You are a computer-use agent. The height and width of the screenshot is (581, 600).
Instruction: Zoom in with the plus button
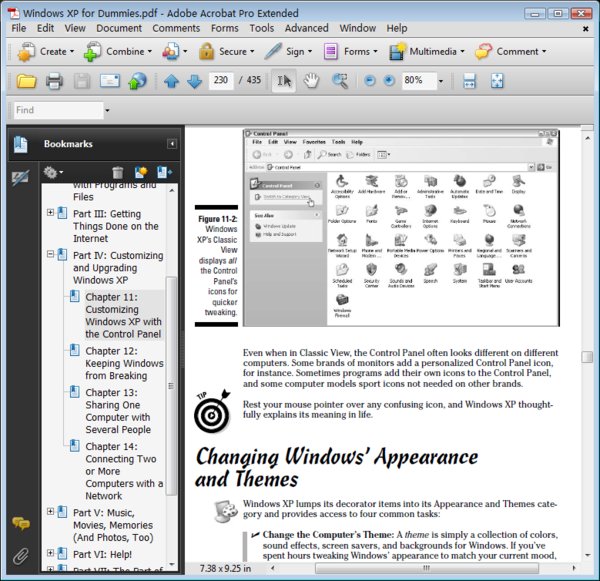pos(389,81)
